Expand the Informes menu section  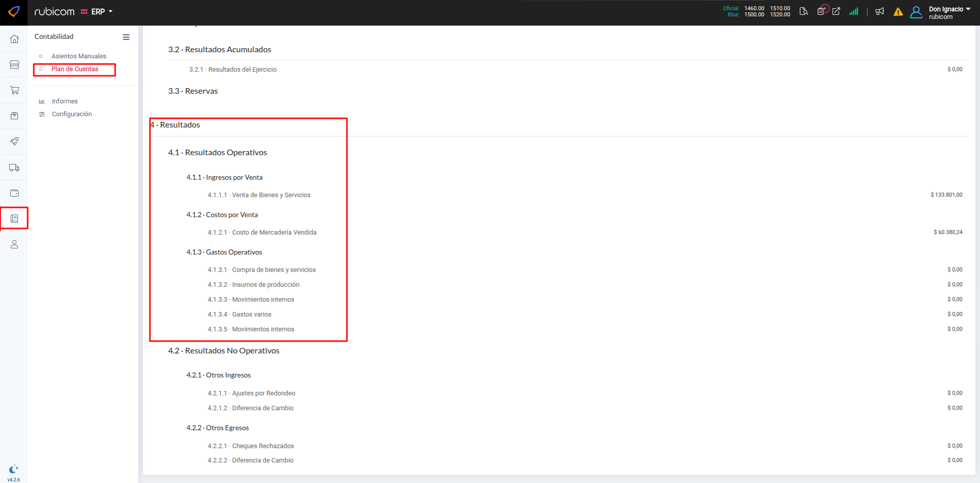(64, 101)
